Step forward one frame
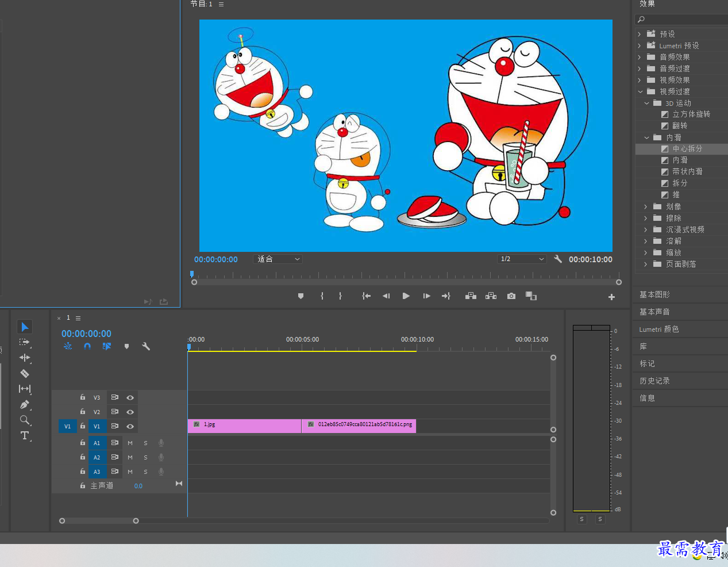Screen dimensions: 728x567 point(426,296)
